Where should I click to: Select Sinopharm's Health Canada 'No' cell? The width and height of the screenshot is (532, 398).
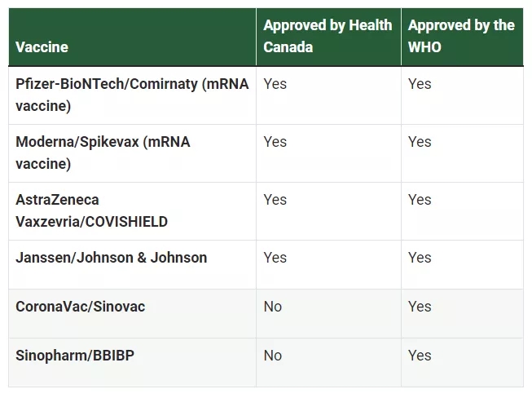pos(273,355)
